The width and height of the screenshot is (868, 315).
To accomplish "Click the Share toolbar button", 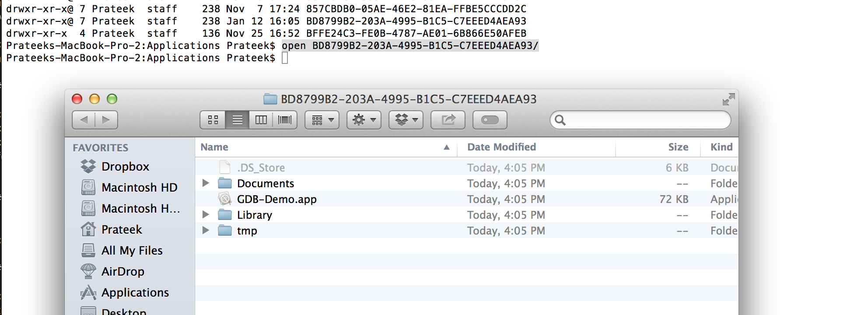I will pos(448,120).
